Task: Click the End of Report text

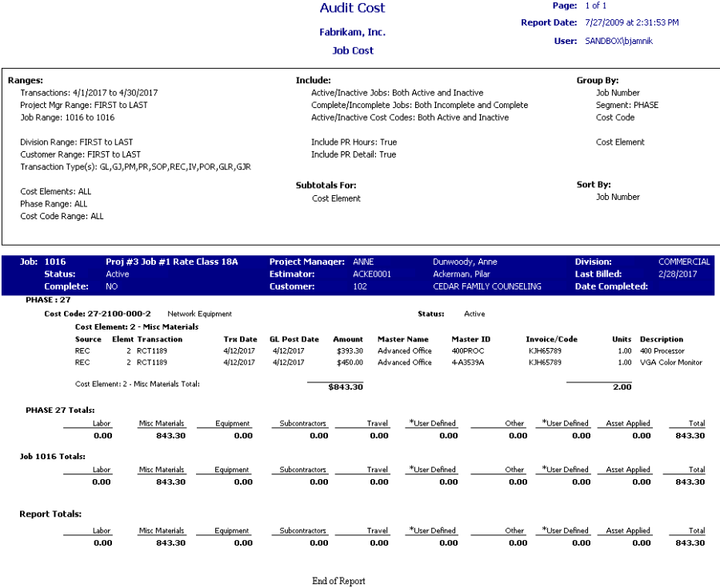Action: tap(338, 581)
